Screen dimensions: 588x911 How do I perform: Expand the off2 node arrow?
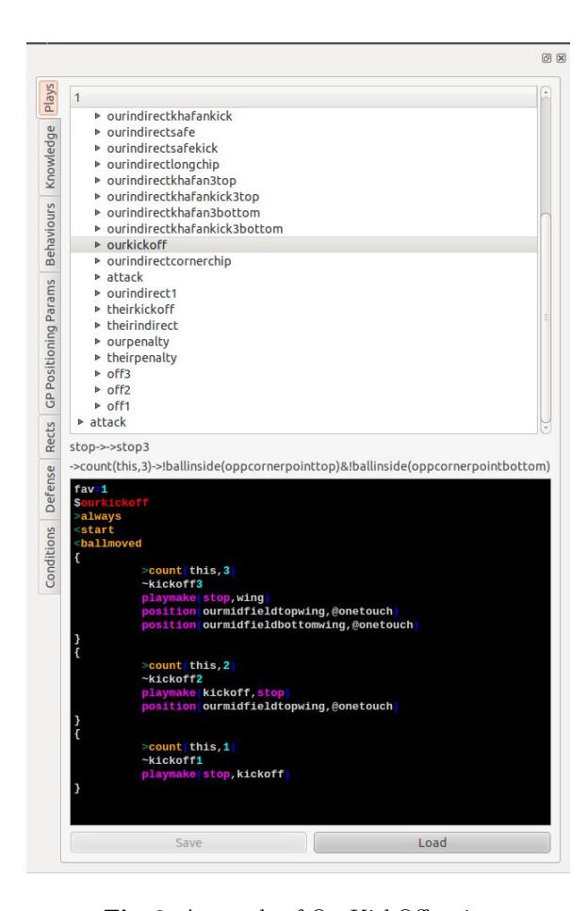point(98,390)
